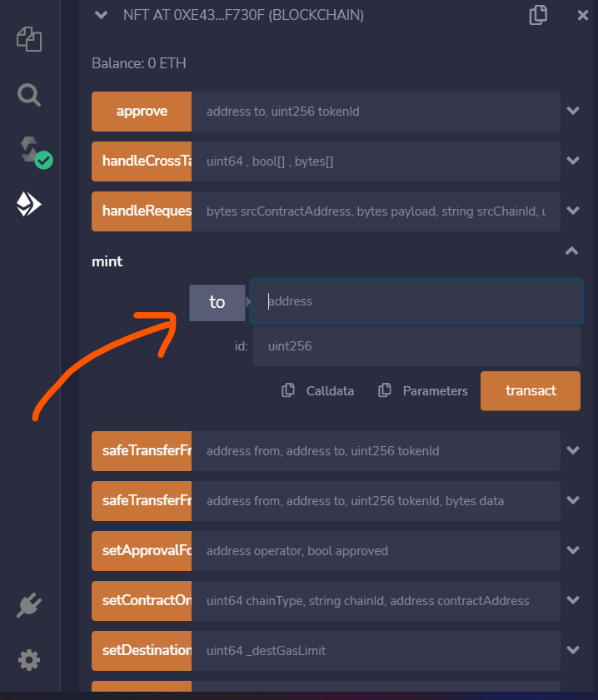Viewport: 598px width, 700px height.
Task: Open the File explorer in the sidebar
Action: [29, 38]
